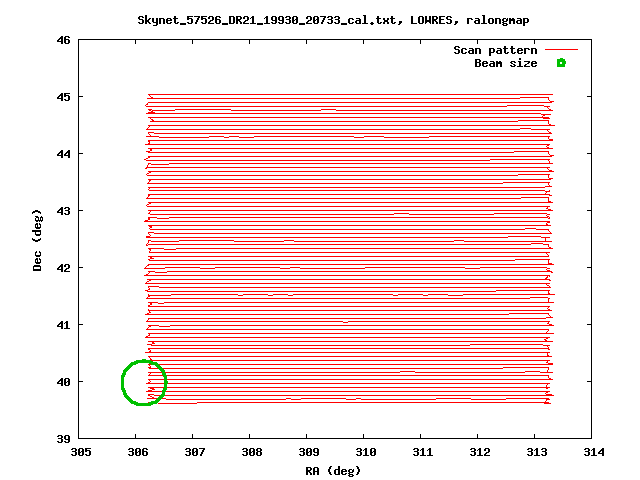
Task: Click the RA axis value 311
Action: pos(423,452)
